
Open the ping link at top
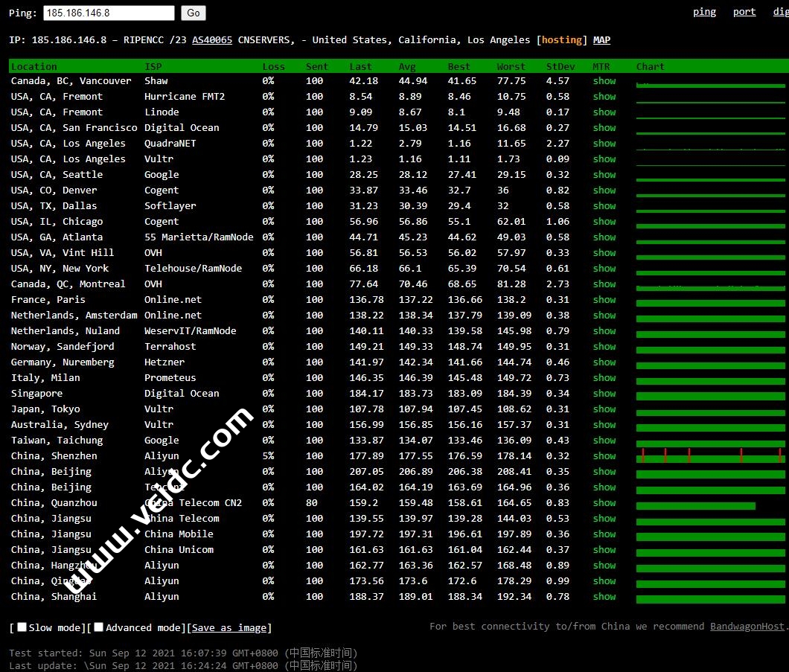point(704,12)
